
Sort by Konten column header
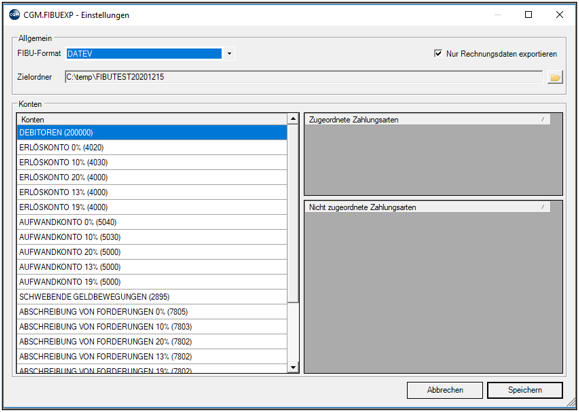pyautogui.click(x=152, y=119)
